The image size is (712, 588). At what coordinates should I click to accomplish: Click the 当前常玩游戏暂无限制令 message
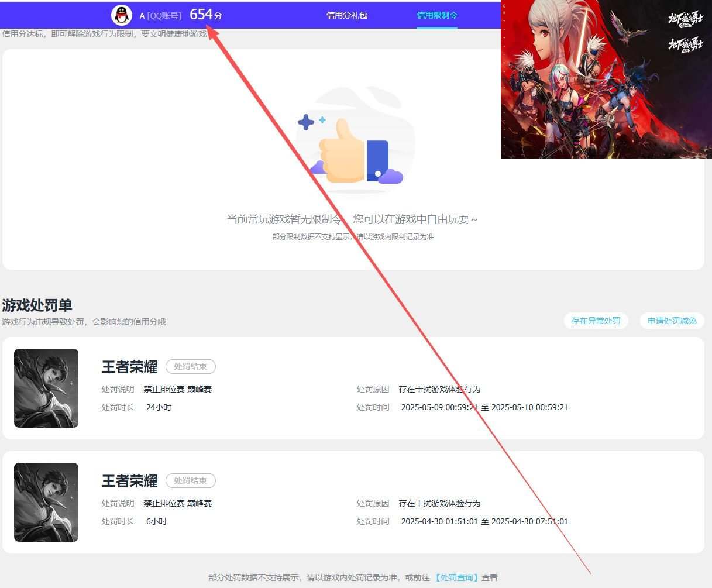click(x=352, y=219)
